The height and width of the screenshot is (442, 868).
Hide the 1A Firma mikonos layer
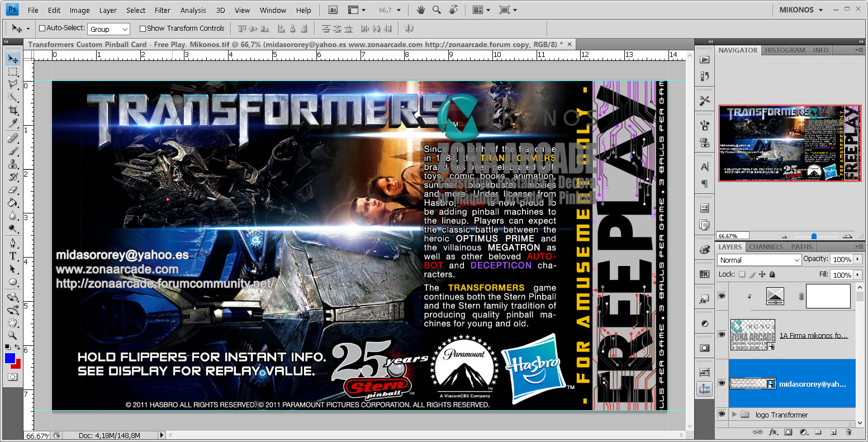point(722,335)
